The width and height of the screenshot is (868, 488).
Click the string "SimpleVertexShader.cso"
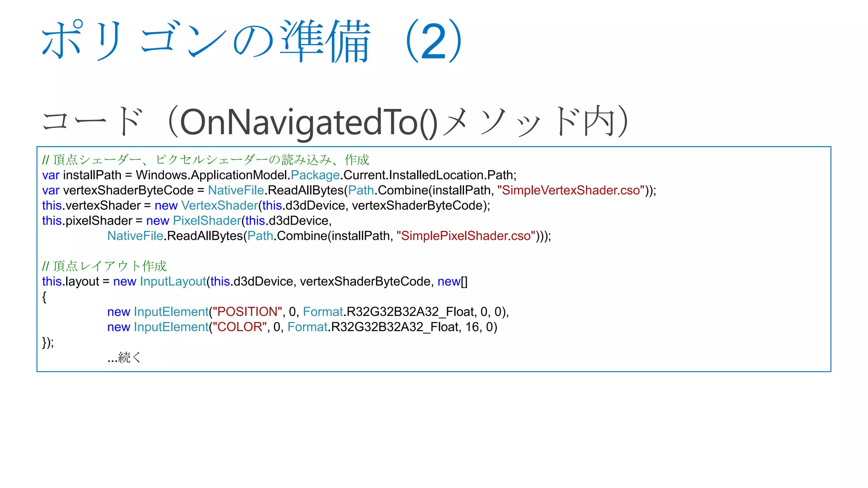571,190
